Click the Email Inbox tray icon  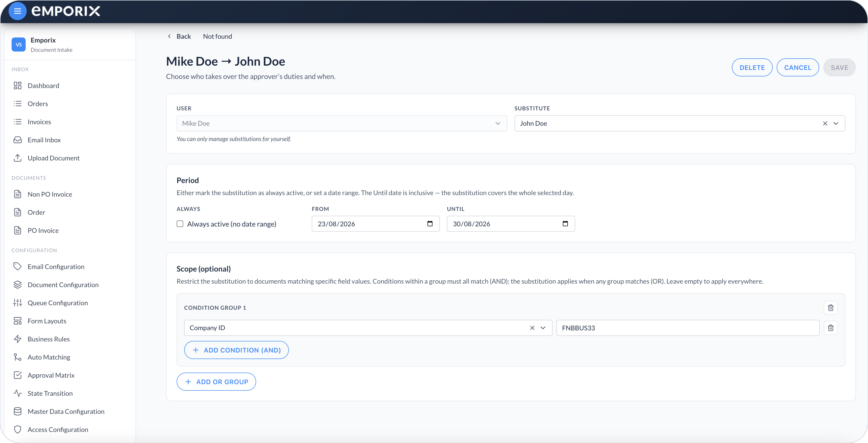coord(18,140)
